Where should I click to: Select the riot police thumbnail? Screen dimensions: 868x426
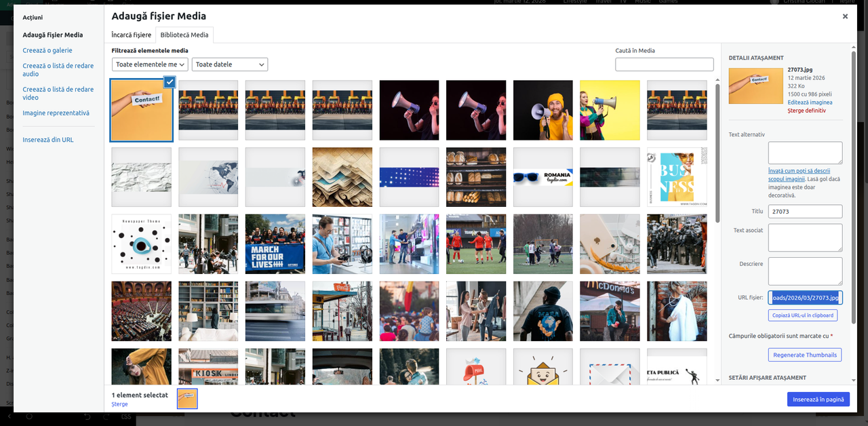[x=677, y=244]
